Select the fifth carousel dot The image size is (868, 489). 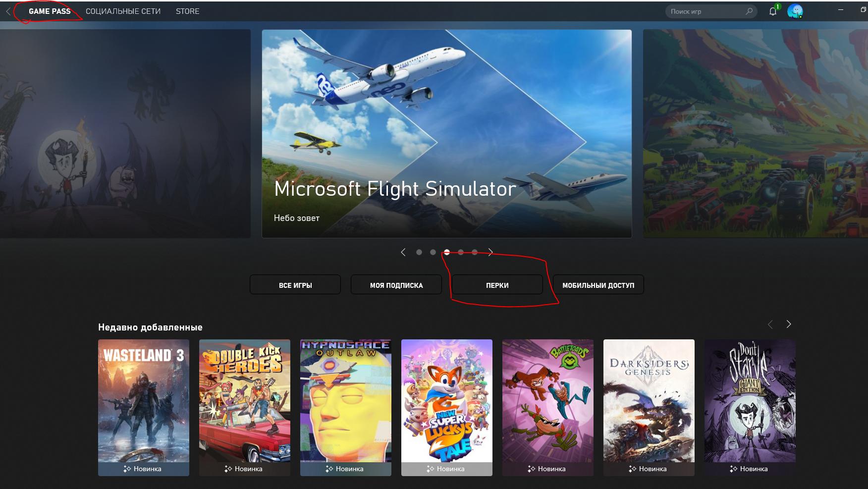tap(475, 252)
